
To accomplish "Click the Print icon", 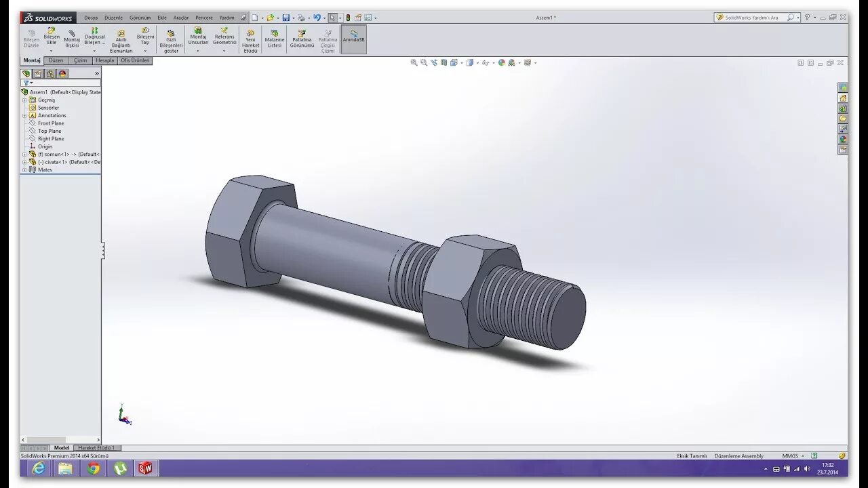I will (x=301, y=18).
